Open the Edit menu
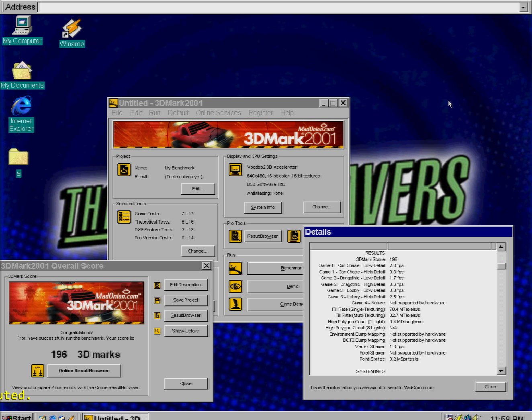This screenshot has height=420, width=532. pyautogui.click(x=136, y=113)
